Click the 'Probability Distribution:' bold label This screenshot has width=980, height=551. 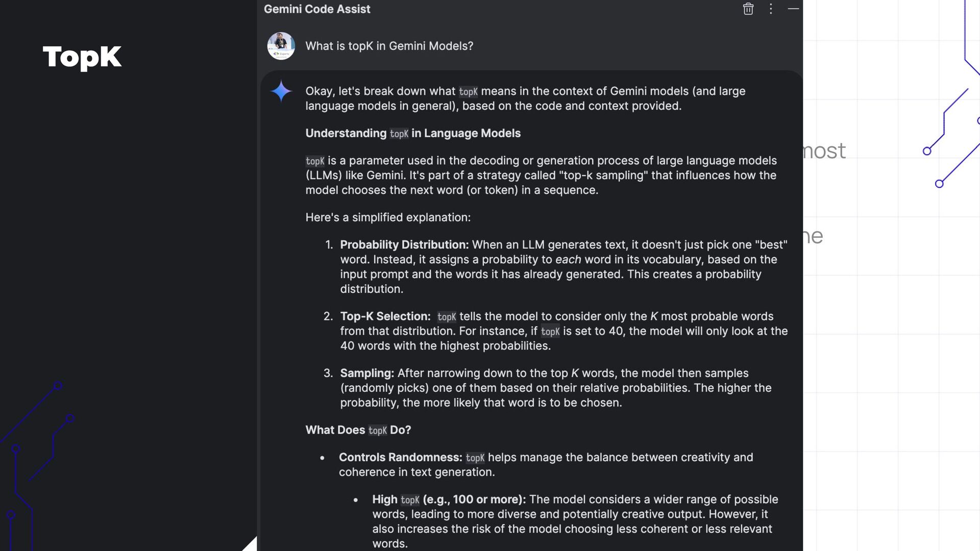coord(404,245)
